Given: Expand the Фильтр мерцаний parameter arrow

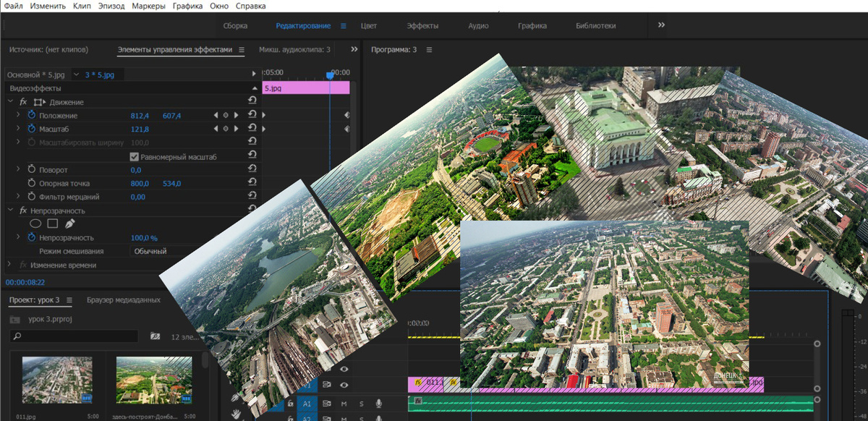Looking at the screenshot, I should pyautogui.click(x=18, y=197).
